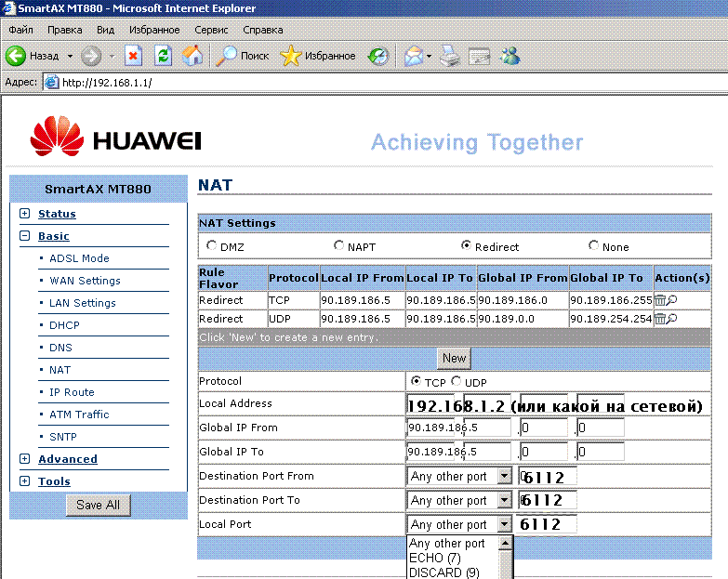The height and width of the screenshot is (579, 728).
Task: Open Destination Port From dropdown
Action: coord(504,476)
